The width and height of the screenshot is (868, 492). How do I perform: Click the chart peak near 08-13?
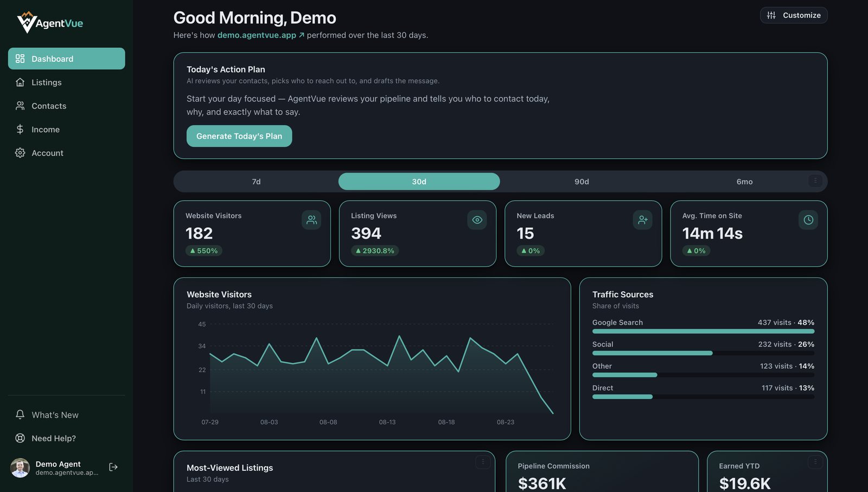[x=400, y=336]
